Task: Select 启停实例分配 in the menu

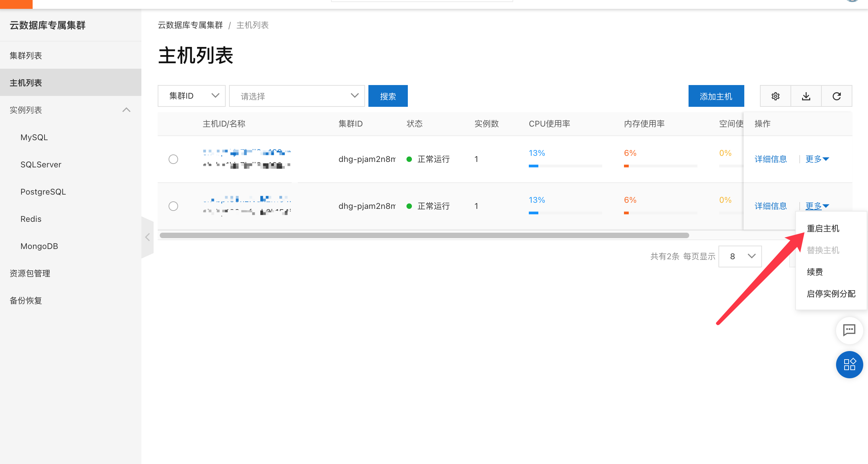Action: [831, 294]
